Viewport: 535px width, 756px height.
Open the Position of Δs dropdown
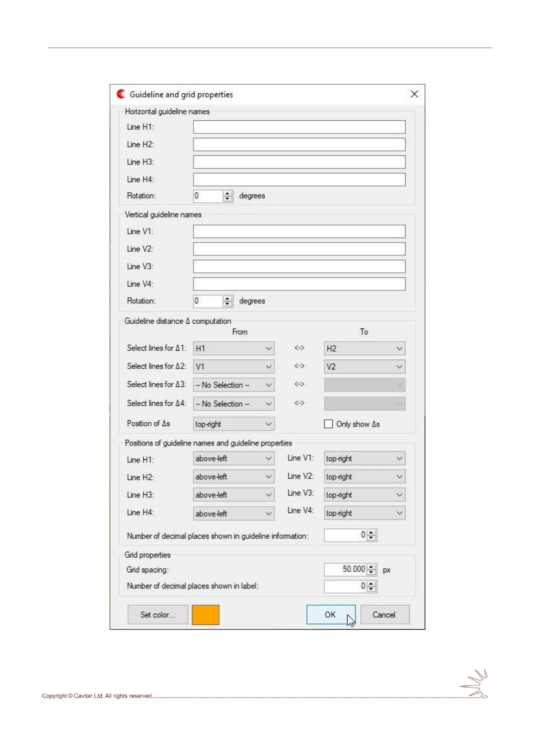point(234,424)
